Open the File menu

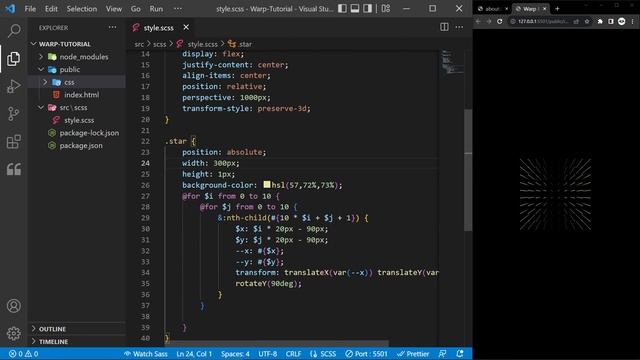(x=30, y=9)
